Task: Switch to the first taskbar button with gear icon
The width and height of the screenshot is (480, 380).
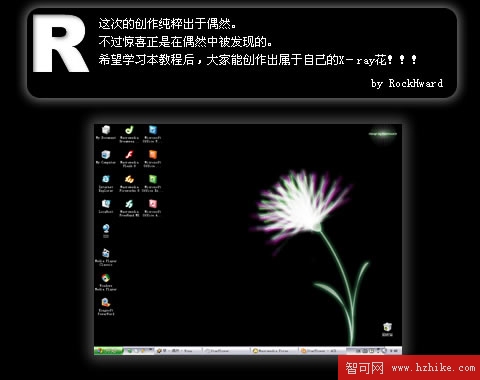Action: coord(178,351)
